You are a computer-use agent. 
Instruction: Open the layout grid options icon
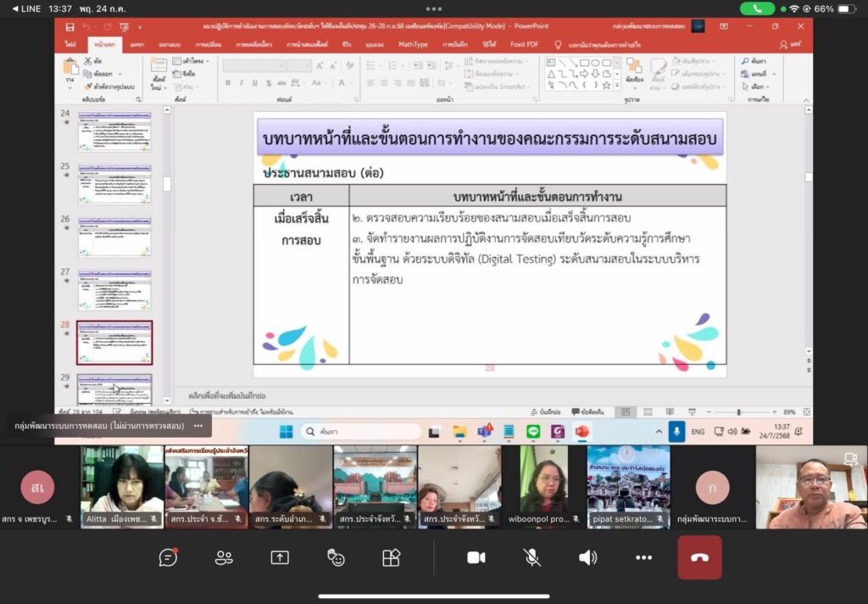[x=391, y=557]
